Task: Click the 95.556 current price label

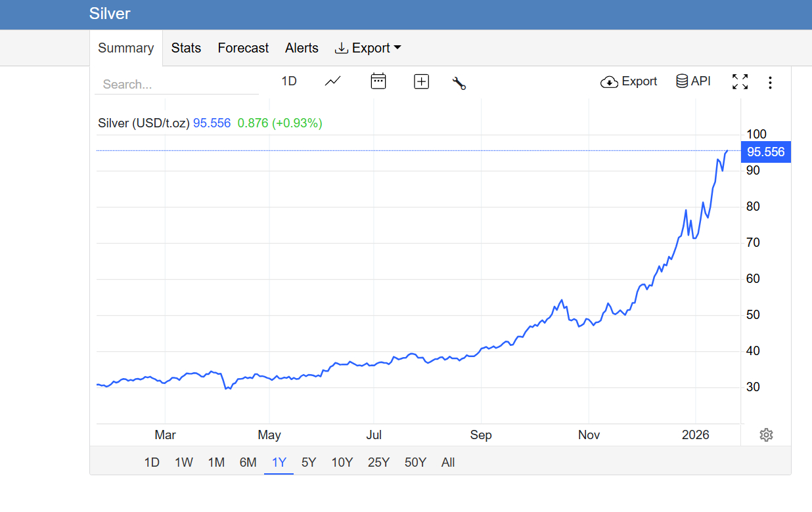Action: (x=765, y=152)
